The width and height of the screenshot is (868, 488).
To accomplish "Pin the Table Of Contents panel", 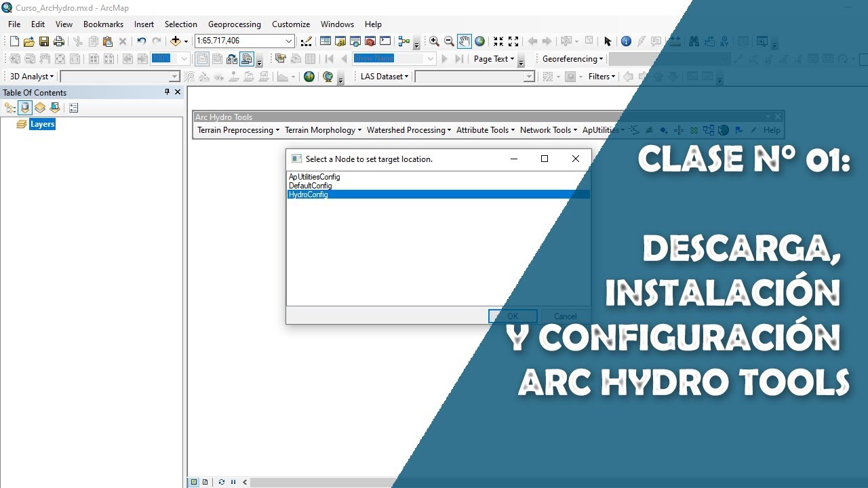I will pyautogui.click(x=167, y=92).
